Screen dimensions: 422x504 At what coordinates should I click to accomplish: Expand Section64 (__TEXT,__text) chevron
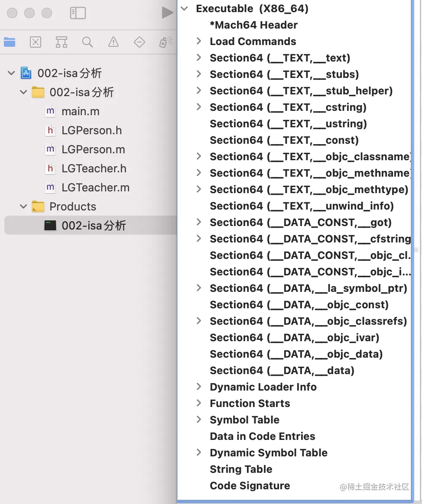(199, 58)
